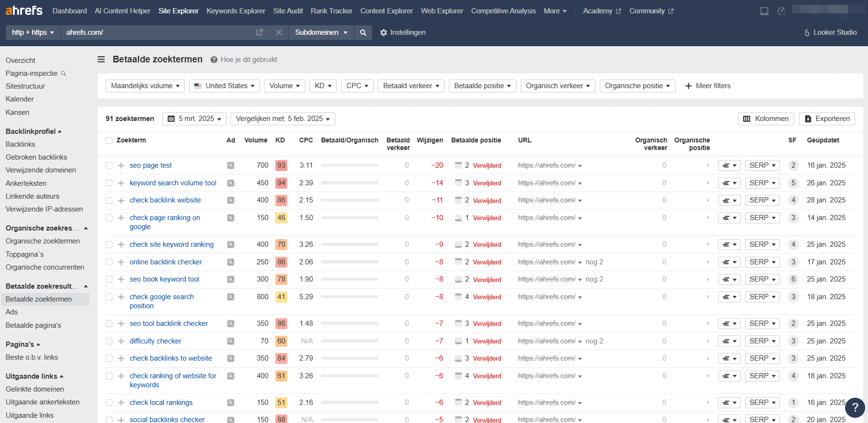Click Meer filters
Screen dimensions: 868x423
(x=707, y=86)
